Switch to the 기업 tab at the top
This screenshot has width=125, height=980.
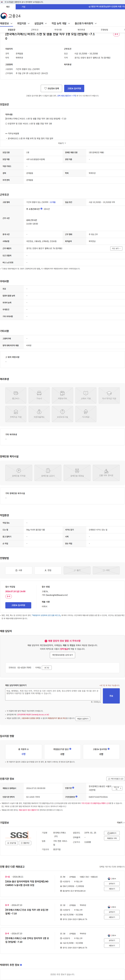click(x=24, y=7)
